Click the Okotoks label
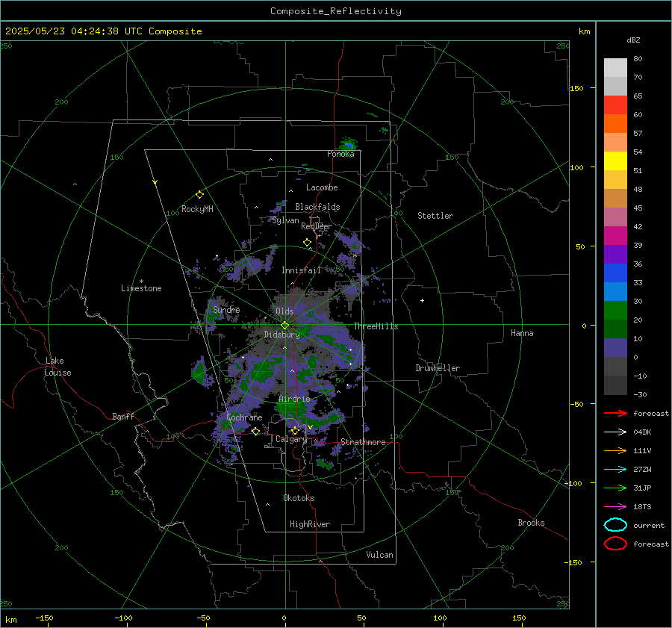 tap(299, 498)
